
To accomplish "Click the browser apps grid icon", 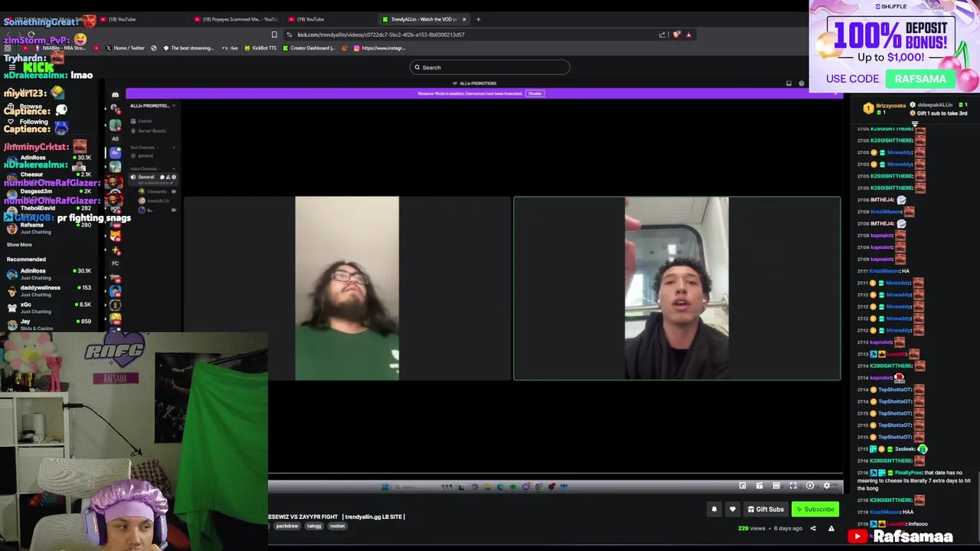I will click(8, 48).
